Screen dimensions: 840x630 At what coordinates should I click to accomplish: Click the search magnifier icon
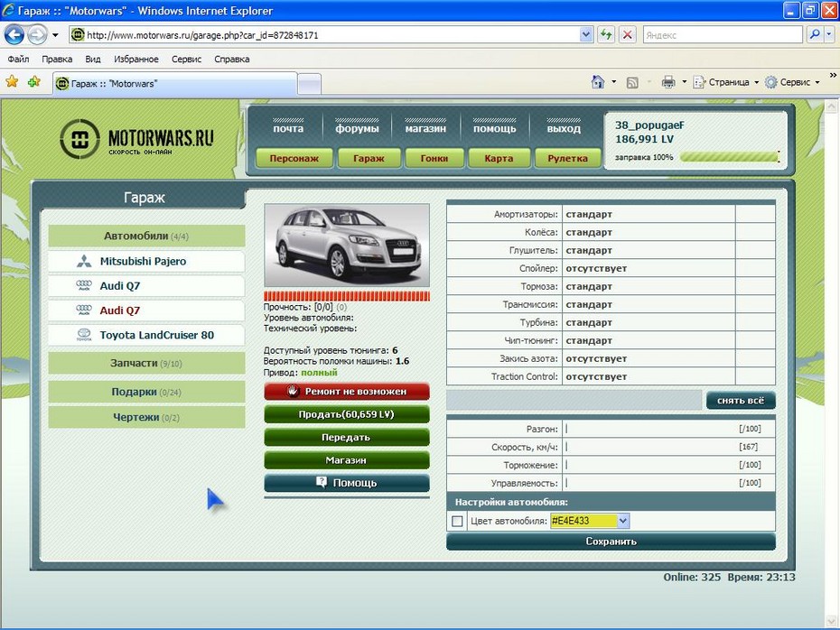[x=815, y=35]
